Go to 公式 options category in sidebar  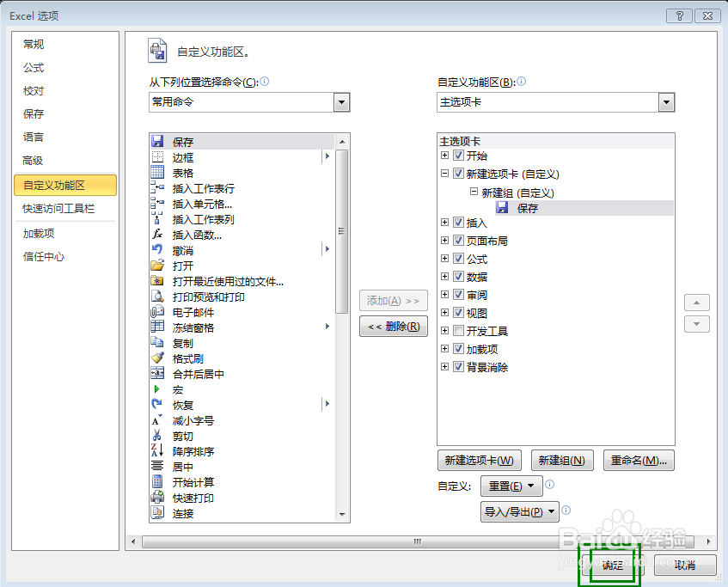click(x=34, y=68)
